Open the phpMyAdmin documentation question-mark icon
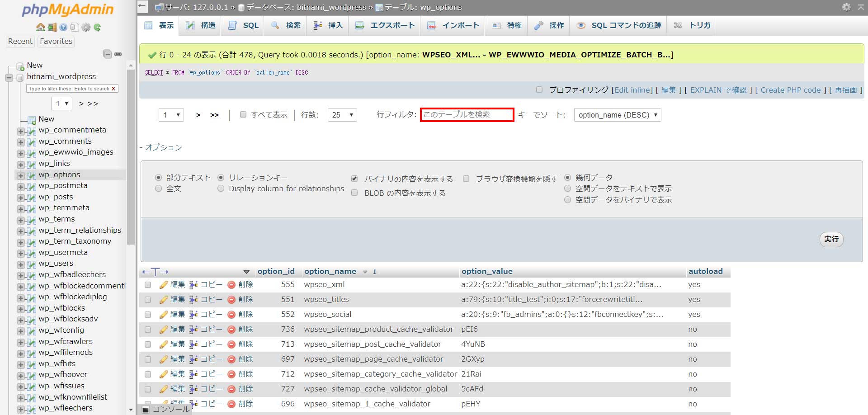The width and height of the screenshot is (868, 415). click(x=63, y=27)
